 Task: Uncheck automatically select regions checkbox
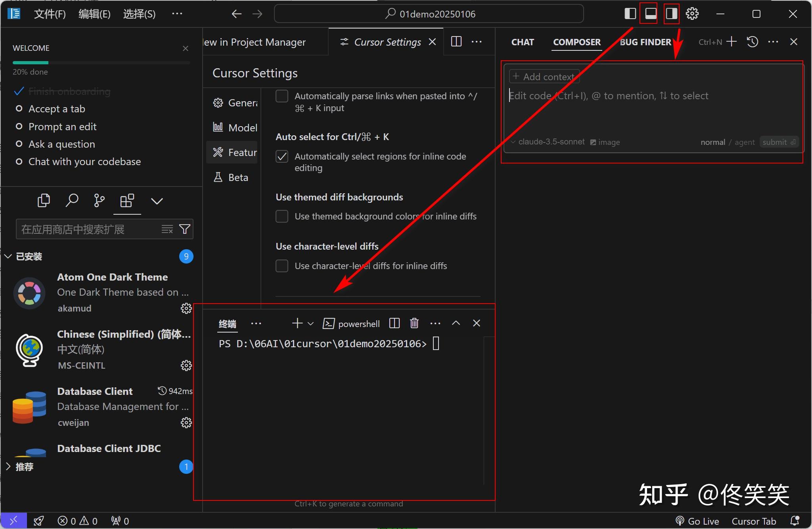282,156
